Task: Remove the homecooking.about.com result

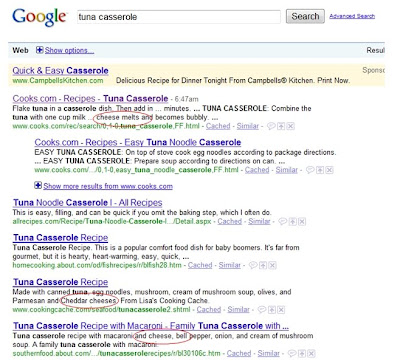Action: 272,265
